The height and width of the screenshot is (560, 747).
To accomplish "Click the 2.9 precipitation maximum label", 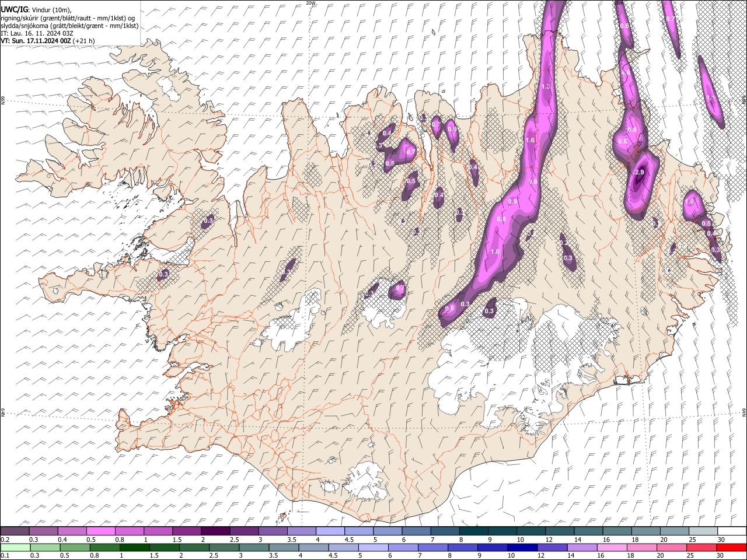I will [x=639, y=172].
